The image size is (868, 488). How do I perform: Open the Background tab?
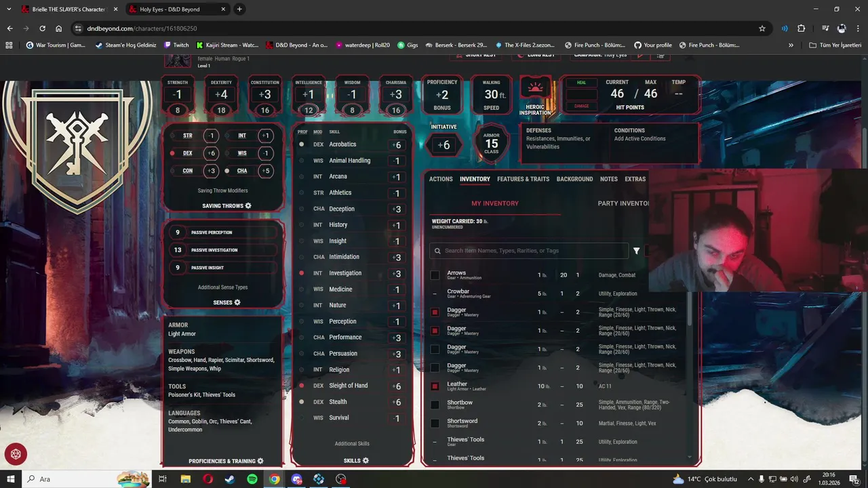[574, 179]
